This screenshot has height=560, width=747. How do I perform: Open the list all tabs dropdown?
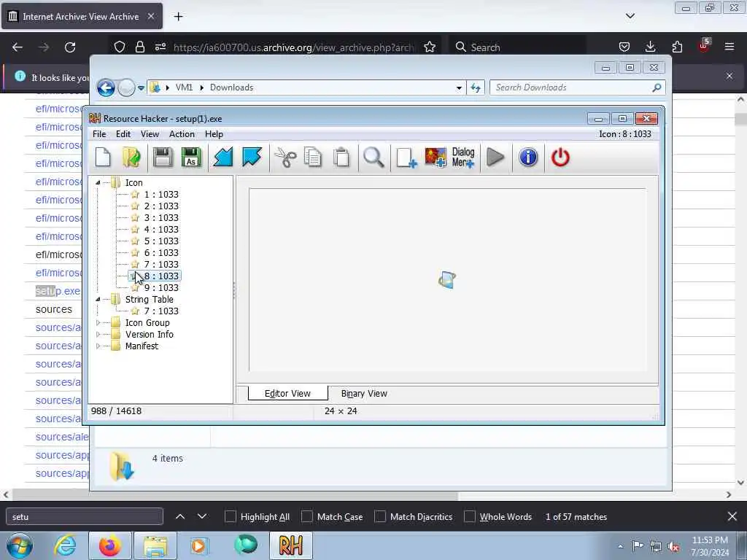tap(630, 16)
